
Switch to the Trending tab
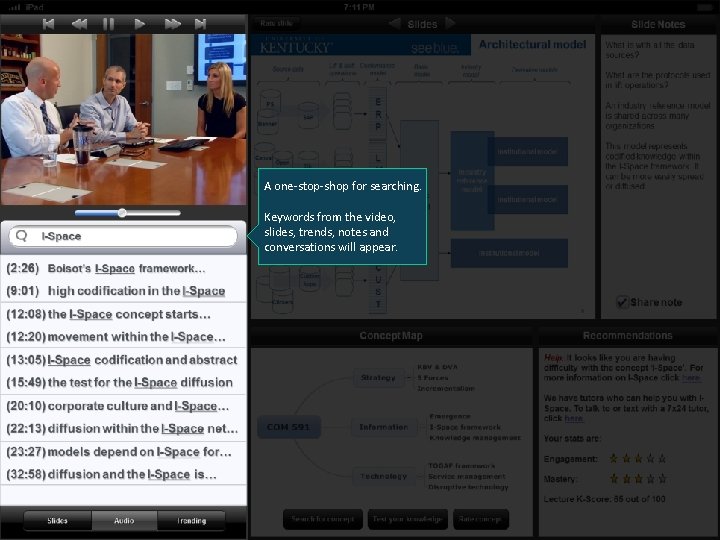coord(191,521)
